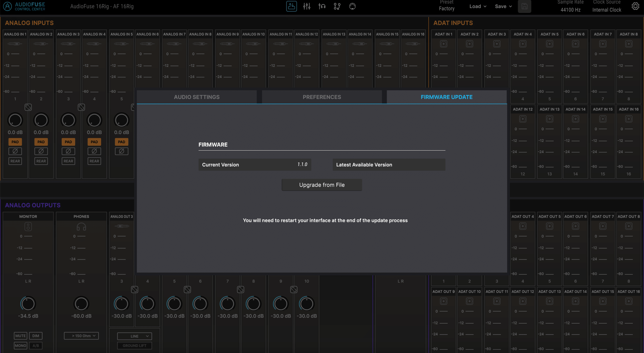Screen dimensions: 644x353
Task: Toggle DIM on Monitor output
Action: pyautogui.click(x=36, y=336)
